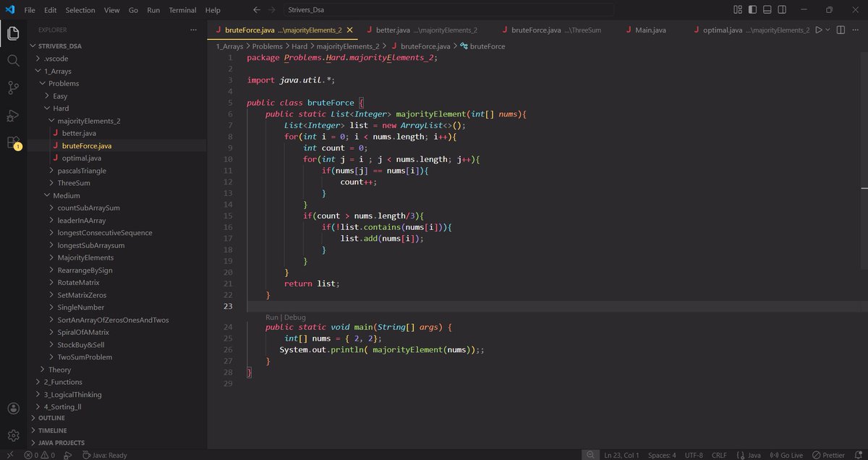The image size is (868, 460).
Task: Expand the ThreeSum folder
Action: coord(74,183)
